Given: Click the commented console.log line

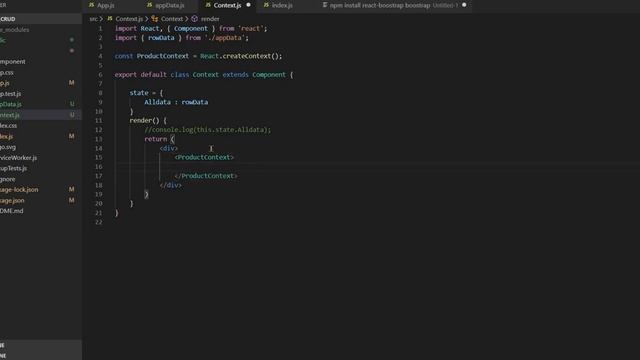Looking at the screenshot, I should tap(207, 130).
